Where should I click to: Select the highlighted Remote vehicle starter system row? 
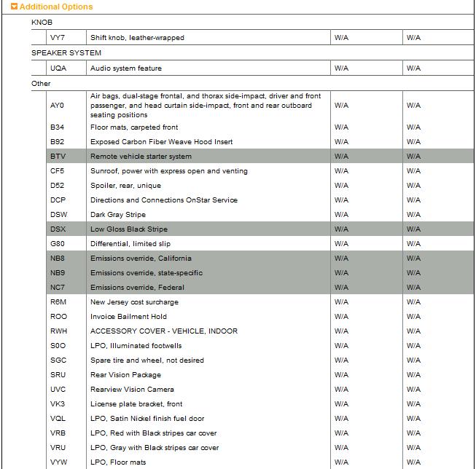tap(141, 157)
